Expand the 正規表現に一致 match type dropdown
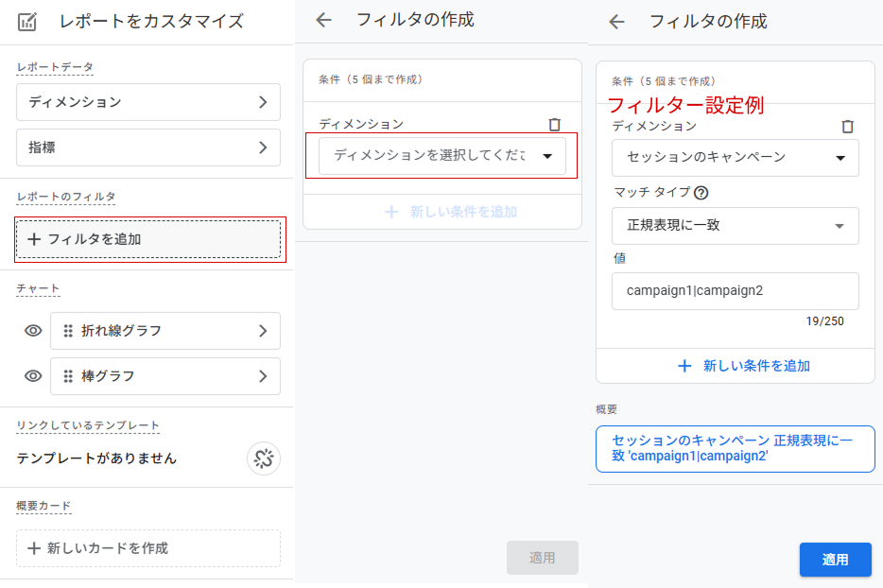 [735, 226]
